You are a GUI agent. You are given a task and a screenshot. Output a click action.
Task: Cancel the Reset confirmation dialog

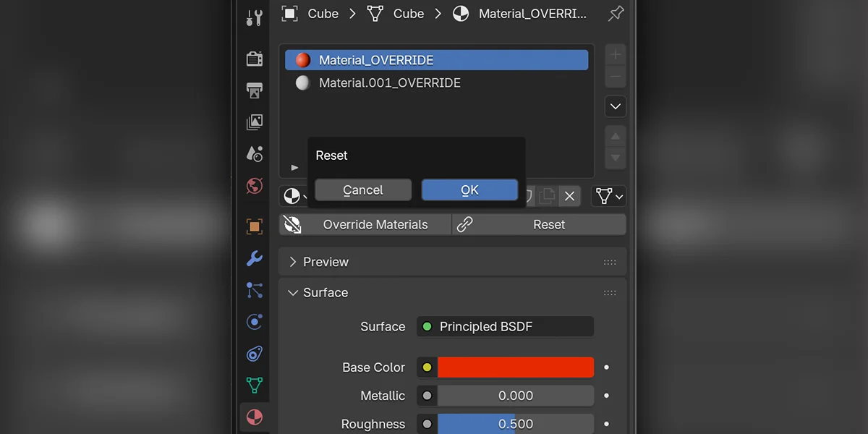click(363, 190)
